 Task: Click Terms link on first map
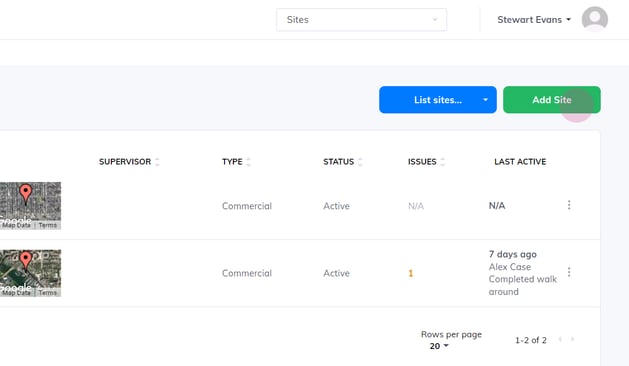(x=48, y=226)
